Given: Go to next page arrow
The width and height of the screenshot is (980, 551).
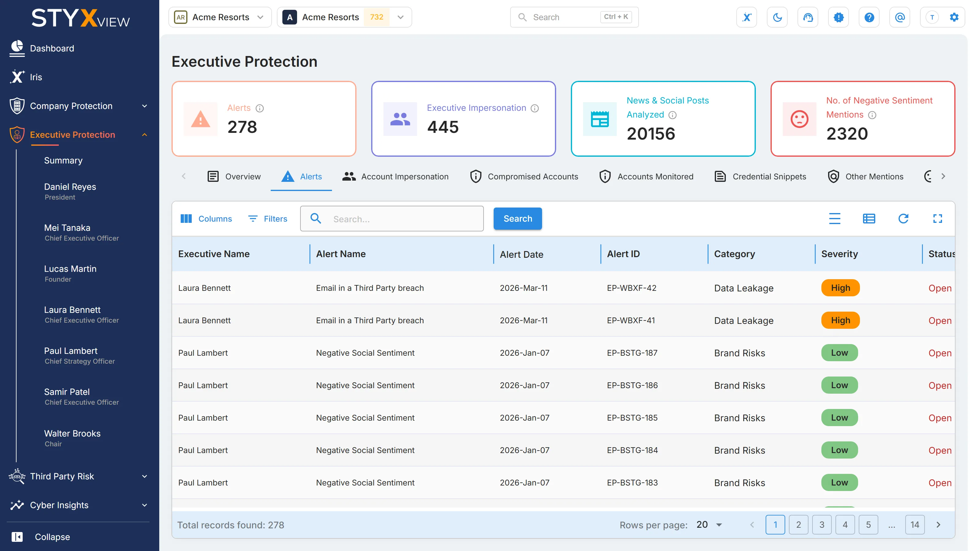Looking at the screenshot, I should (x=938, y=525).
